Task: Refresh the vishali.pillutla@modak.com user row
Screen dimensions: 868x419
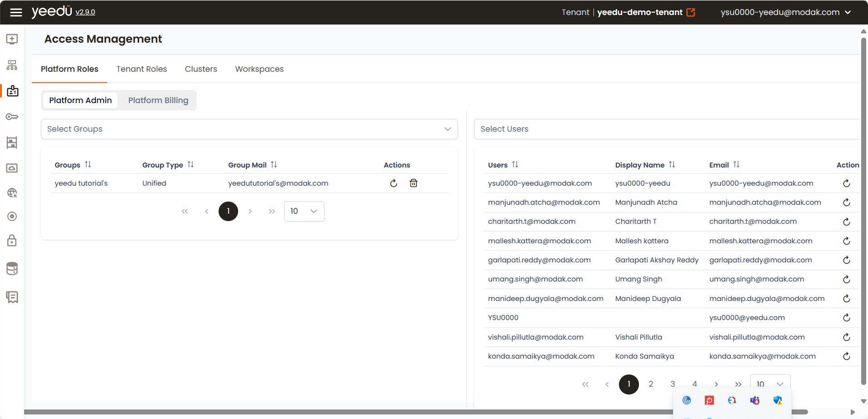Action: [x=847, y=337]
